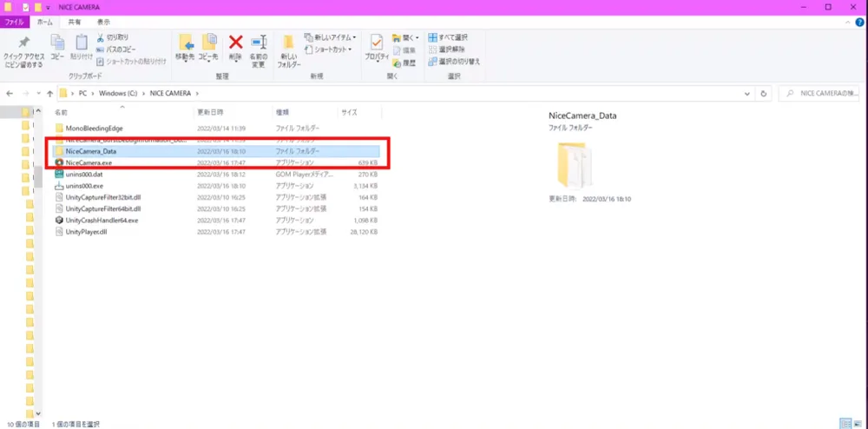The height and width of the screenshot is (429, 868).
Task: Open the address bar history dropdown
Action: point(748,94)
